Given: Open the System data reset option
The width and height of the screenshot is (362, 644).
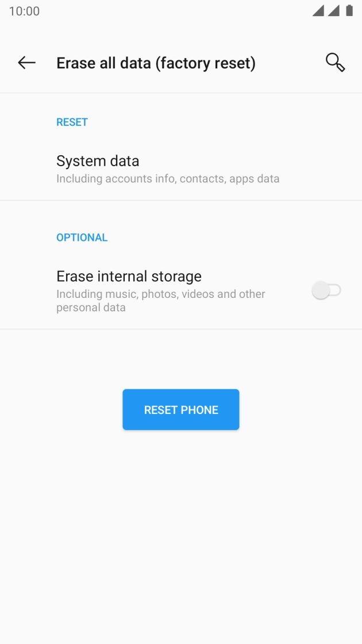Looking at the screenshot, I should 98,161.
